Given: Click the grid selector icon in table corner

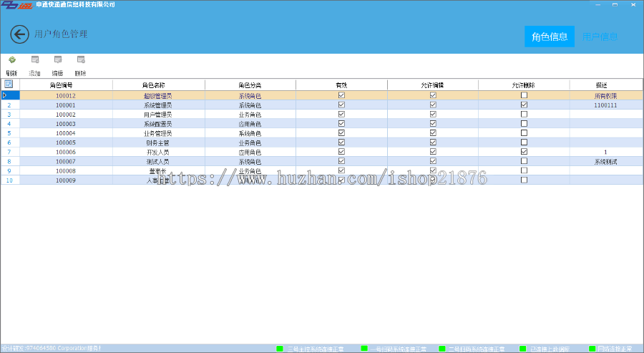Looking at the screenshot, I should click(9, 84).
